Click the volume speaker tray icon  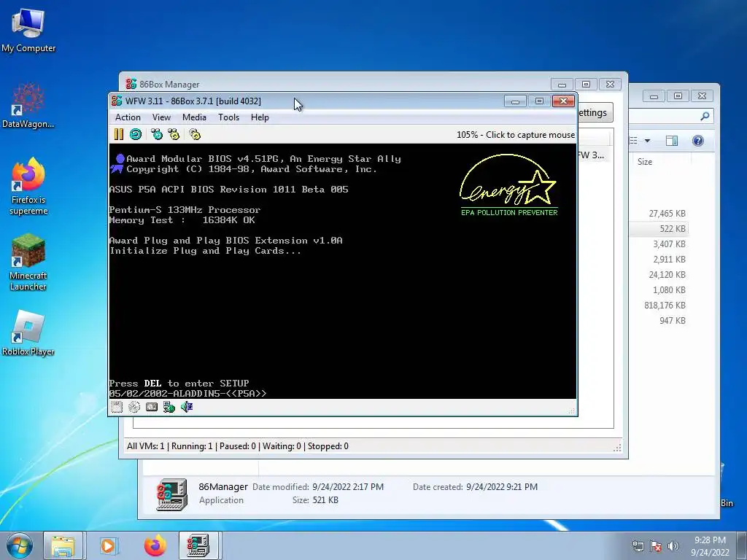(x=673, y=546)
